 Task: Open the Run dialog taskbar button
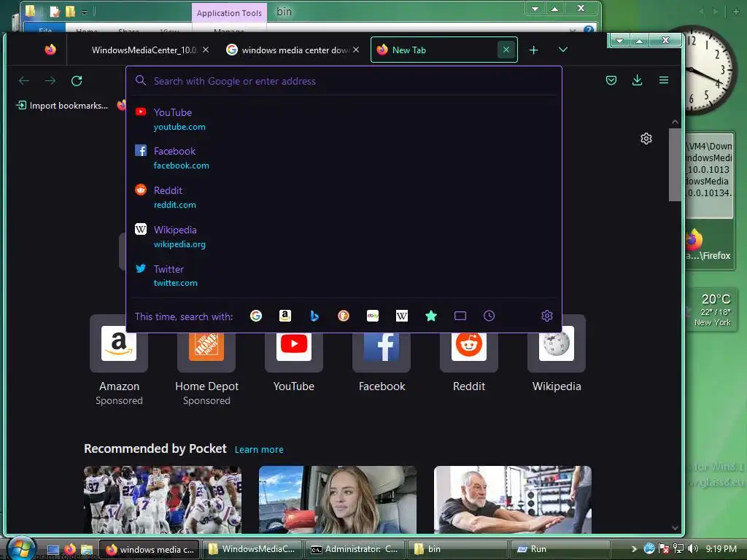tap(560, 549)
